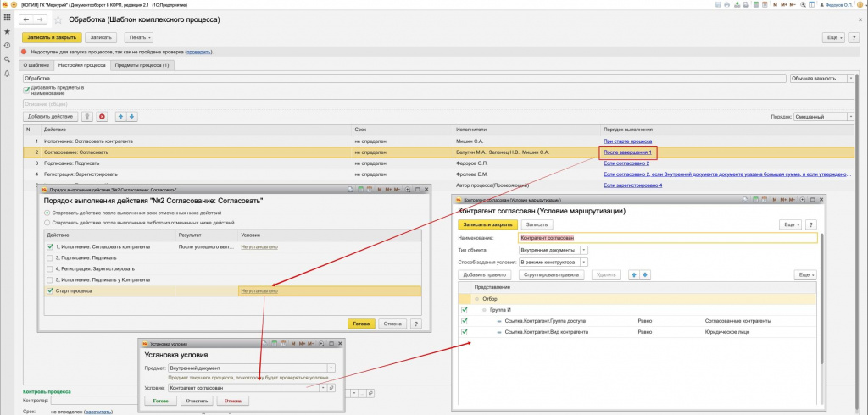Check '3. Подписание: Подписать' checkbox
The image size is (868, 415).
49,257
